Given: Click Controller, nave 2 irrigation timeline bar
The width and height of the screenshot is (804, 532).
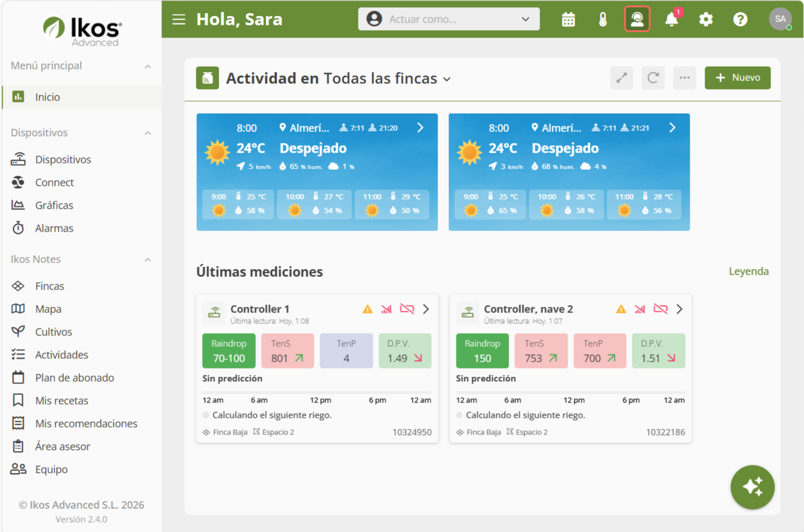Looking at the screenshot, I should point(570,393).
